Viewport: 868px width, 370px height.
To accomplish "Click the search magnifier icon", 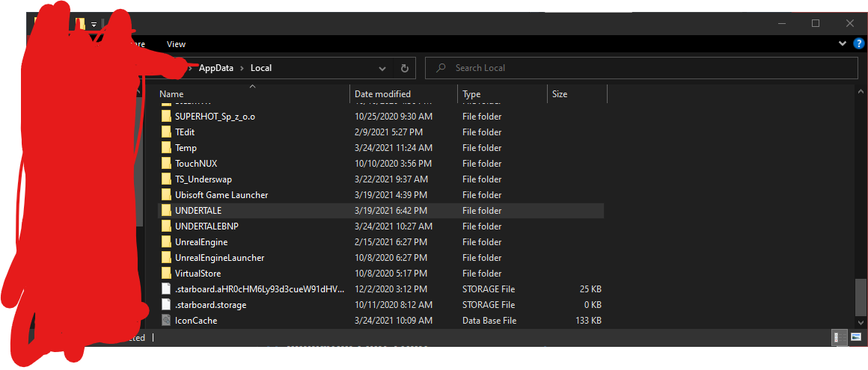I will (x=441, y=68).
